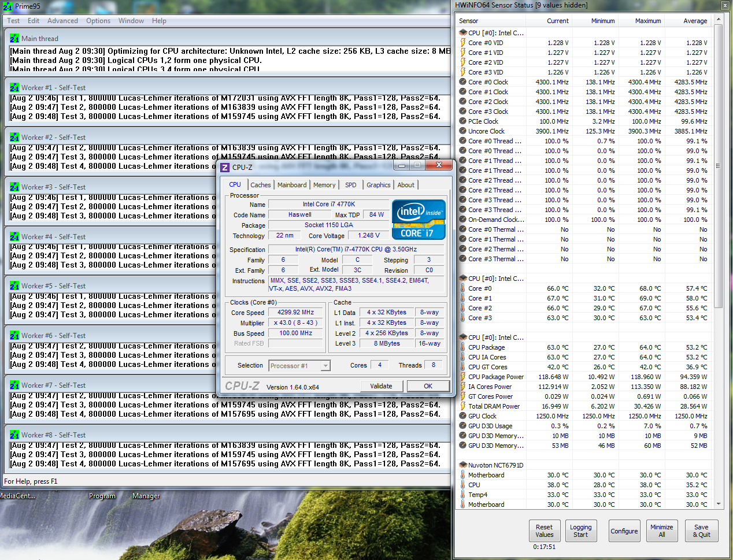This screenshot has width=733, height=560.
Task: Click the Prime95 title bar icon
Action: tap(8, 6)
